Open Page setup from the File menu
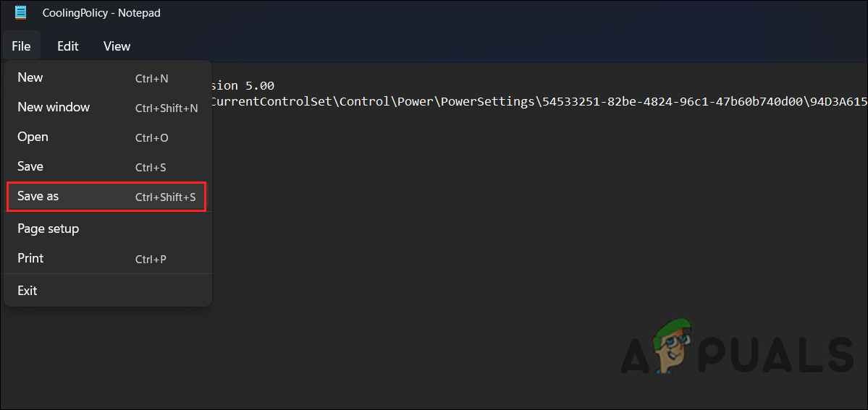 (x=48, y=229)
